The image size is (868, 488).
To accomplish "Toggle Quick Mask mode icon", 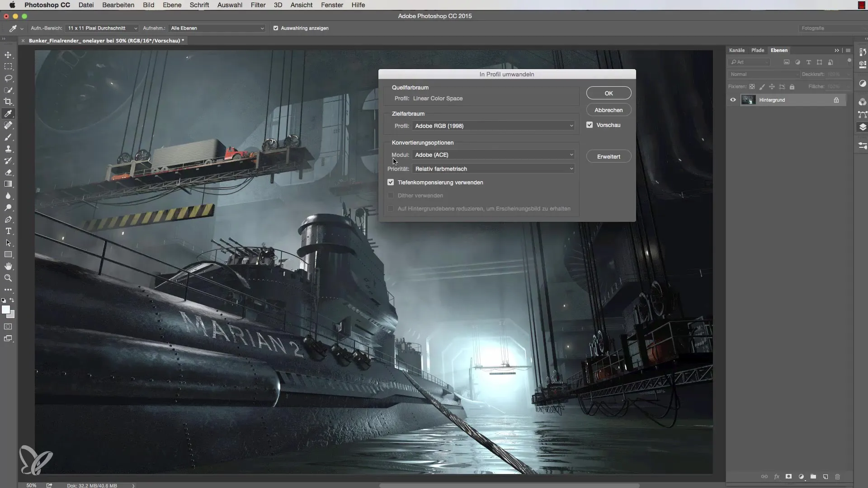I will [8, 326].
